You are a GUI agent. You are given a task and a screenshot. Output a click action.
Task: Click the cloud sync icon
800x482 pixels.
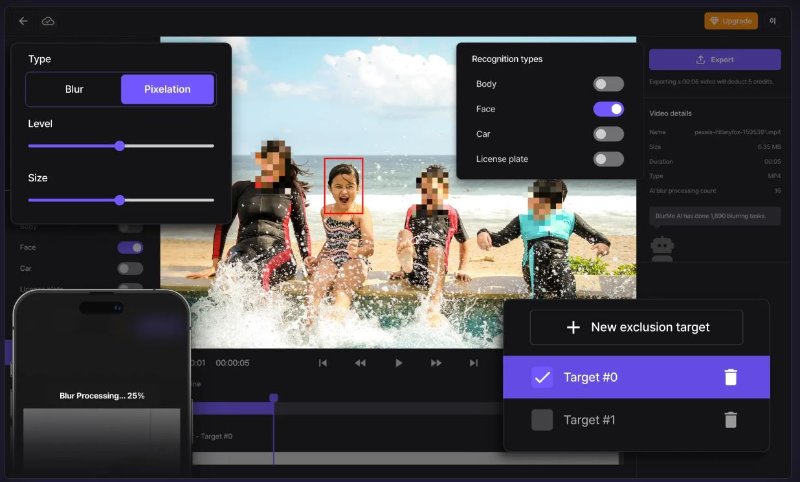click(48, 21)
